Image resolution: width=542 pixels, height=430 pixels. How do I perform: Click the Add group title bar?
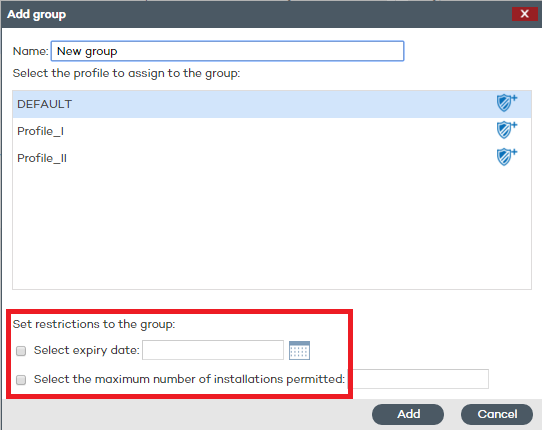click(x=256, y=14)
